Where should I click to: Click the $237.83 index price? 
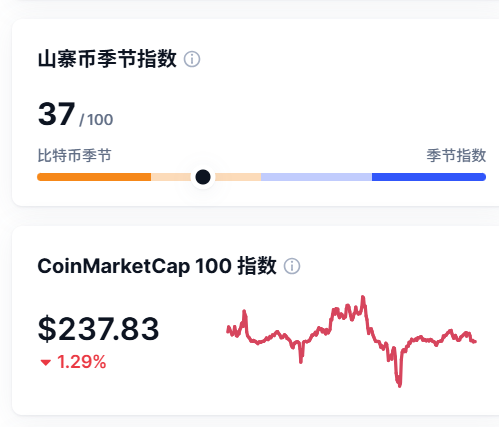[x=98, y=329]
